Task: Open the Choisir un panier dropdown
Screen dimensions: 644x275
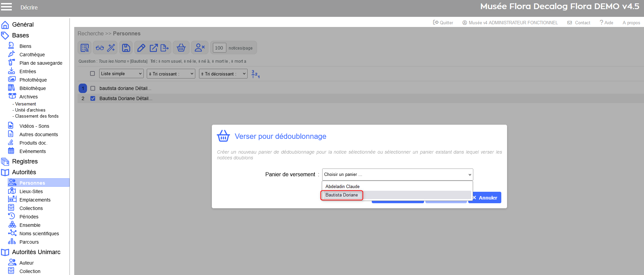Action: tap(397, 175)
